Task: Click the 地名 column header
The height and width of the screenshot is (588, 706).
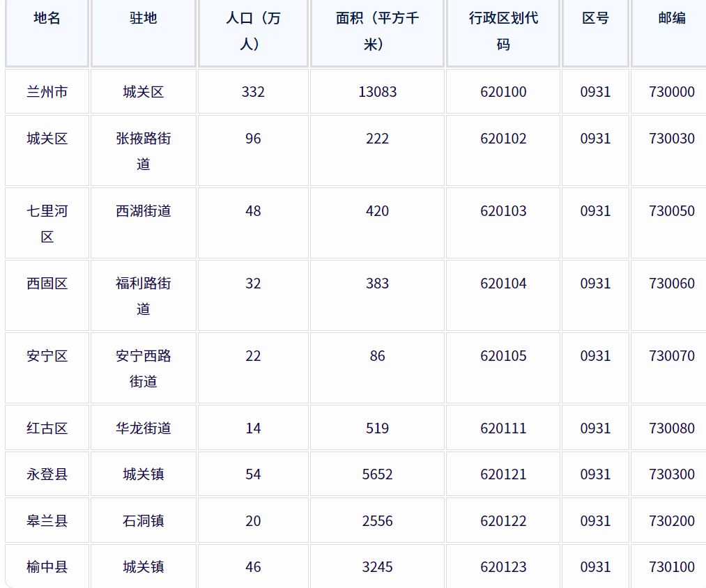Action: click(47, 33)
